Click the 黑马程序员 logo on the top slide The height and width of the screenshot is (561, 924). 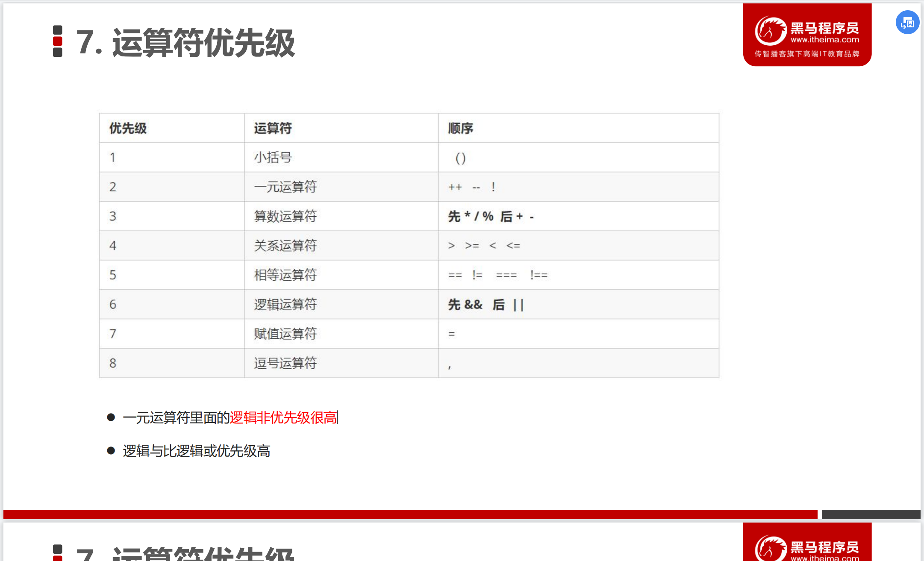tap(807, 35)
